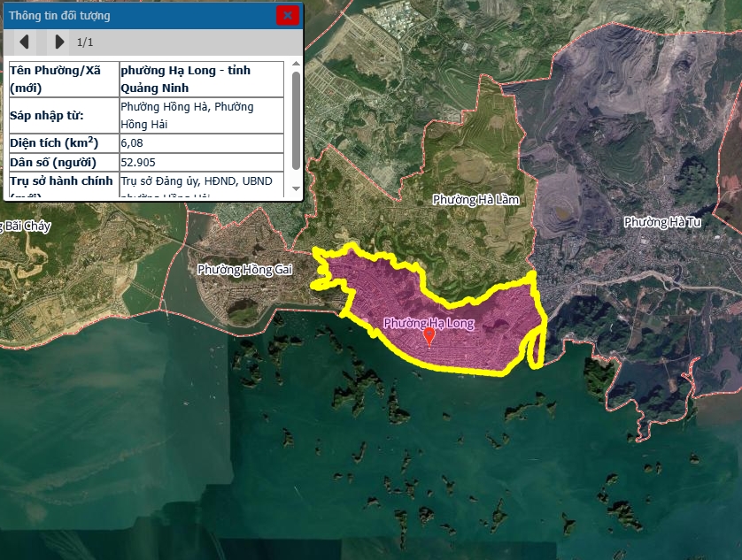
Task: Go to the next feature result
Action: [58, 42]
